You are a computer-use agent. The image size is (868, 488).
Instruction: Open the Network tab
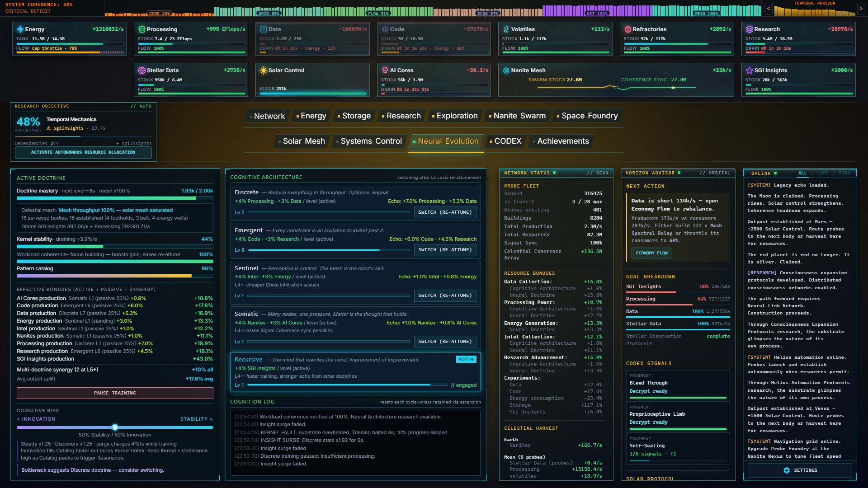pos(267,116)
